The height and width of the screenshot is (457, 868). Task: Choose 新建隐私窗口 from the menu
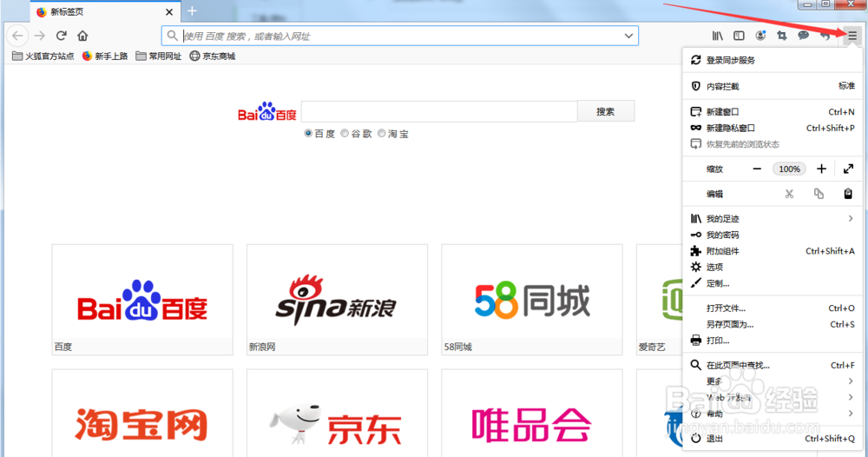[773, 128]
